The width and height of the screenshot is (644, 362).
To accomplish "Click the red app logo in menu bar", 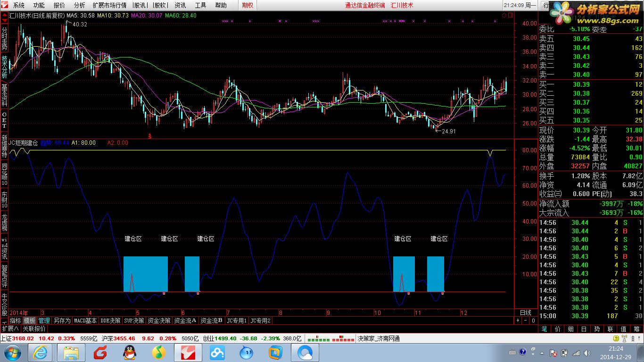I will coord(5,5).
